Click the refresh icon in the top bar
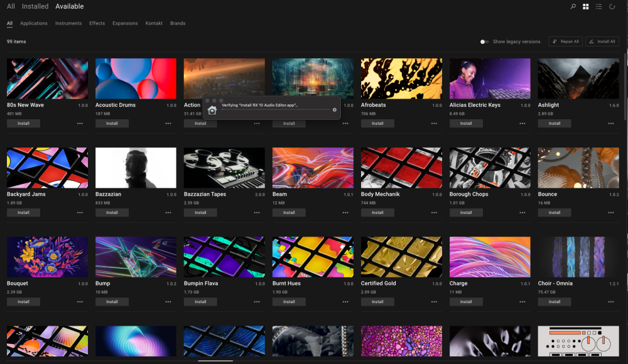 tap(612, 6)
